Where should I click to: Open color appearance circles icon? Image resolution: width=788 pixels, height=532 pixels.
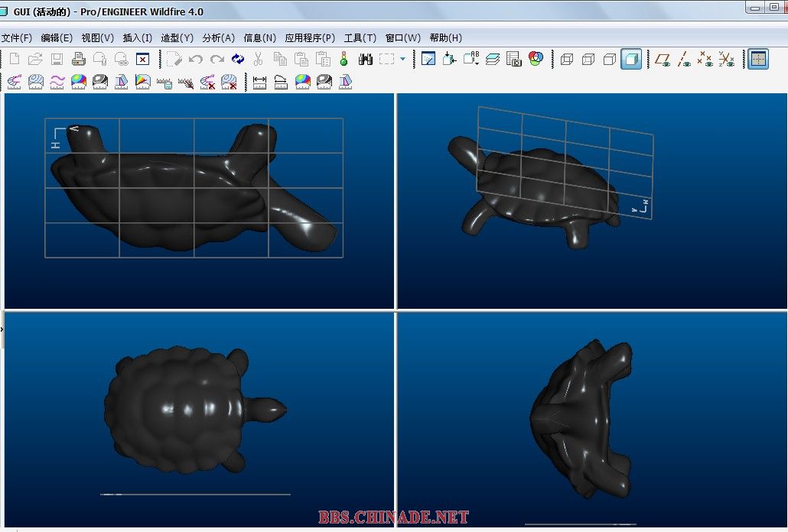[536, 59]
